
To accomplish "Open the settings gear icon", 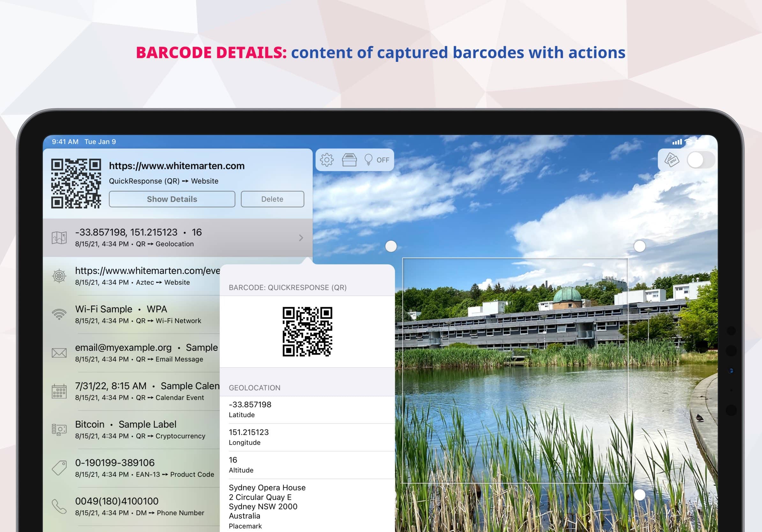I will (x=326, y=160).
